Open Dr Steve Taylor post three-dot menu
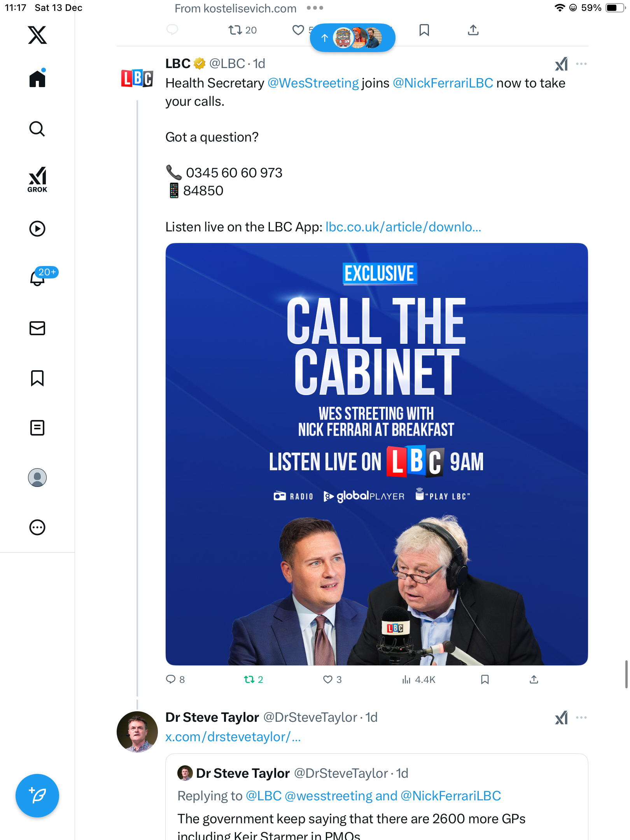 (x=581, y=717)
